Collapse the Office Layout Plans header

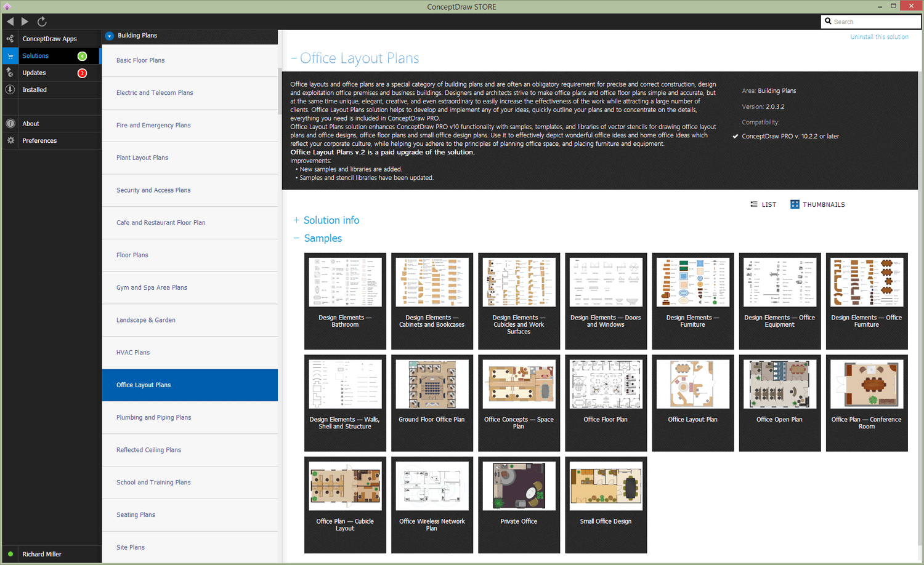[x=355, y=58]
